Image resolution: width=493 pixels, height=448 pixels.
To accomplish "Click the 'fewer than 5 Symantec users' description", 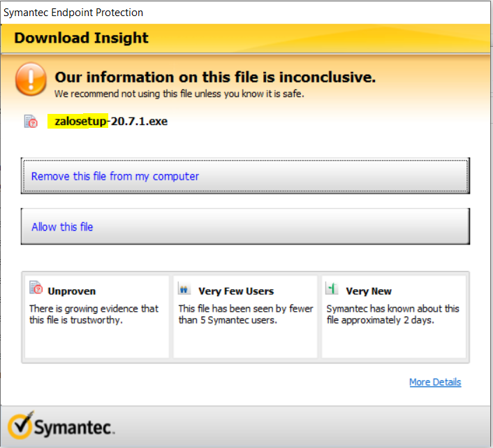I will [246, 314].
